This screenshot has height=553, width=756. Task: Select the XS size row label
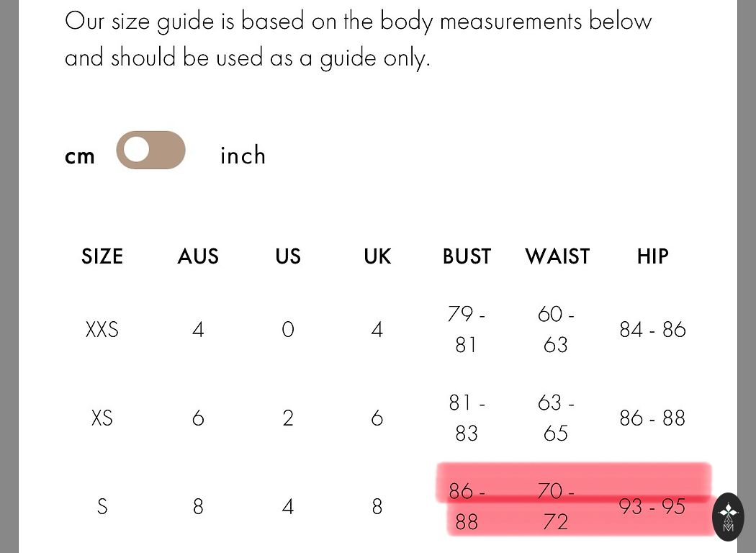102,418
